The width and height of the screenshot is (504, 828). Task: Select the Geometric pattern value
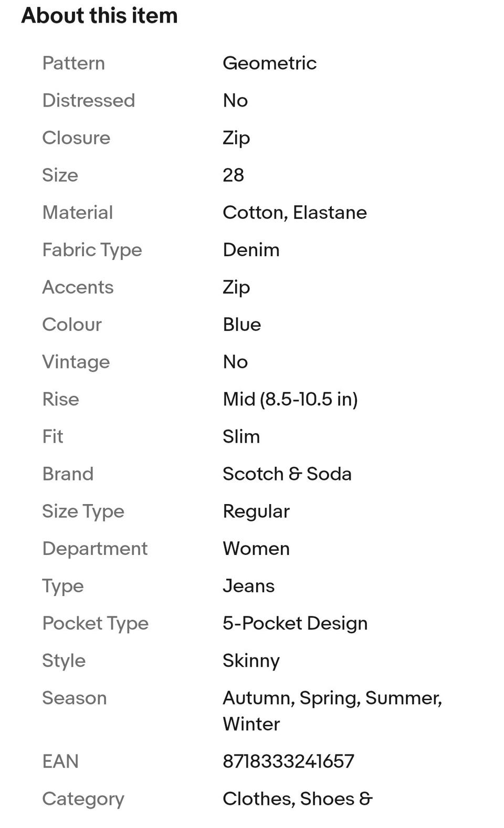click(270, 63)
